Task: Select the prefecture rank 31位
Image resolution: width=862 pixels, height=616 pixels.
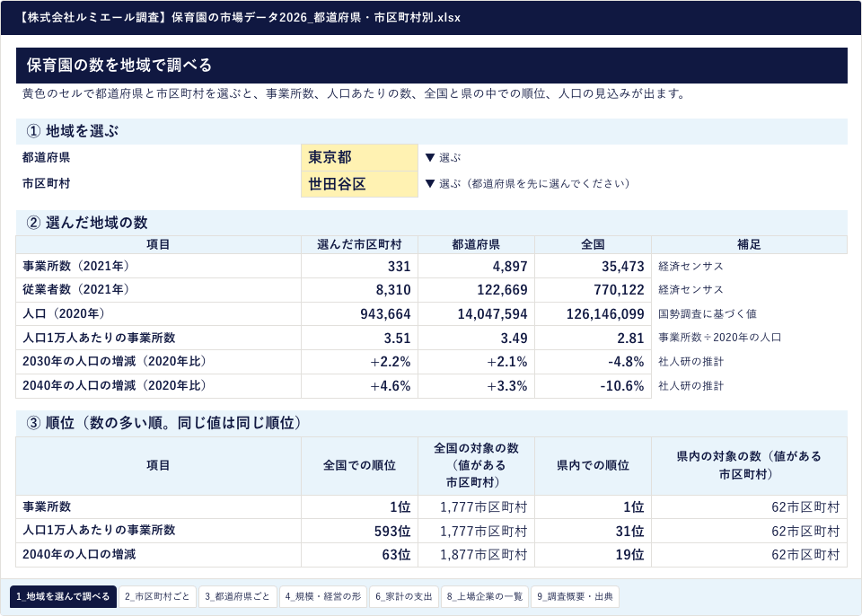Action: [x=594, y=531]
